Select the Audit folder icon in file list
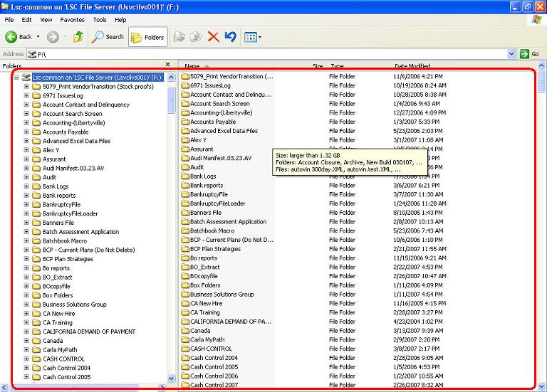Image resolution: width=547 pixels, height=392 pixels. click(184, 167)
